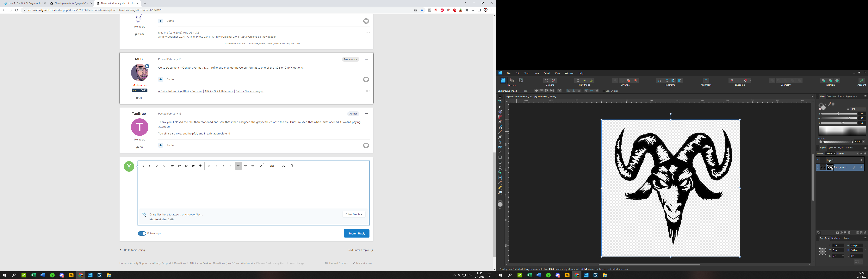Open rotation R dropdown in Transform panel
Viewport: 868px width, 279px height.
point(843,256)
